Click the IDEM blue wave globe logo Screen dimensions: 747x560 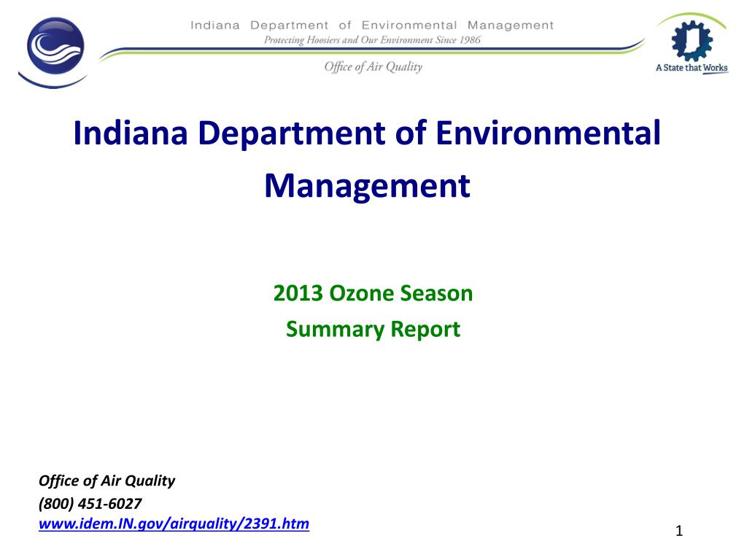53,52
